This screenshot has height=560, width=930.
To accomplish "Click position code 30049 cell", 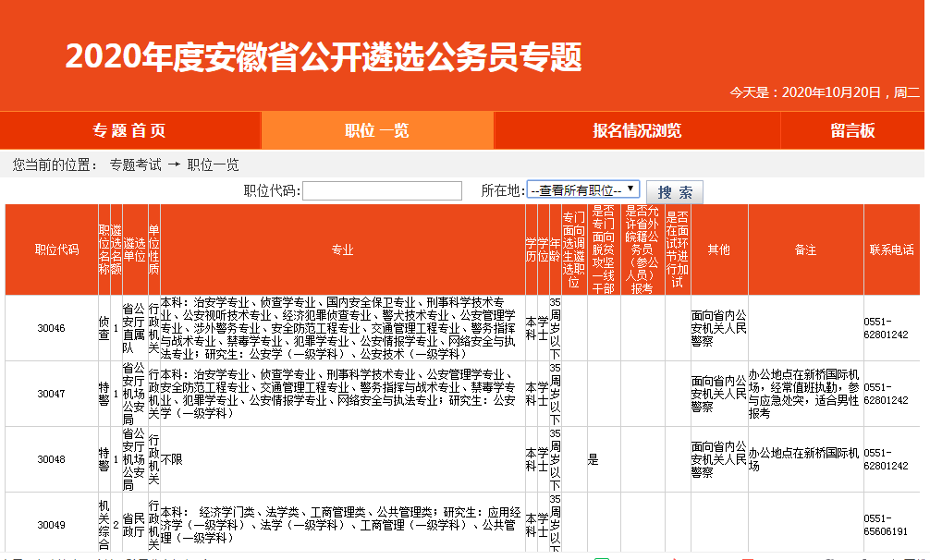I will click(x=52, y=525).
